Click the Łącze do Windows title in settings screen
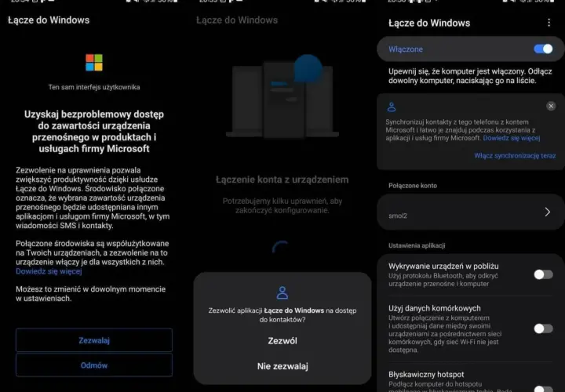The width and height of the screenshot is (565, 392). click(429, 23)
